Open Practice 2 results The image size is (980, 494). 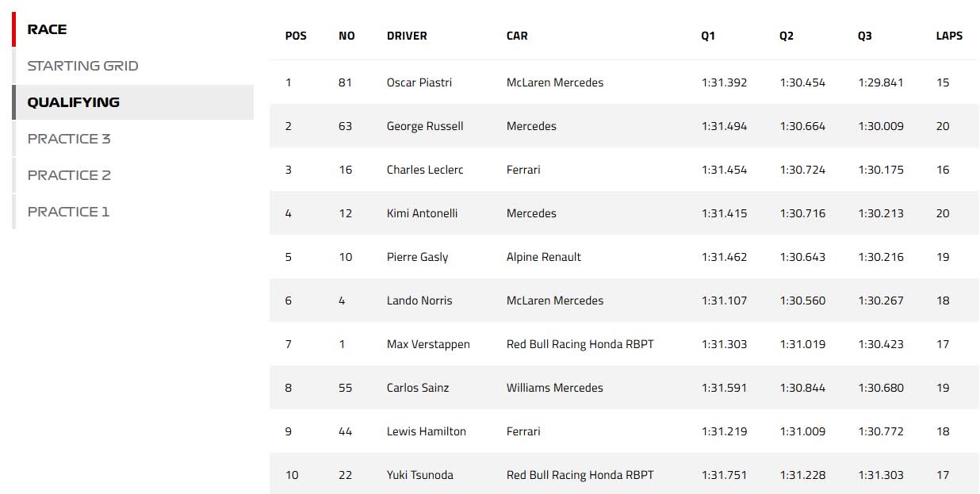click(69, 175)
